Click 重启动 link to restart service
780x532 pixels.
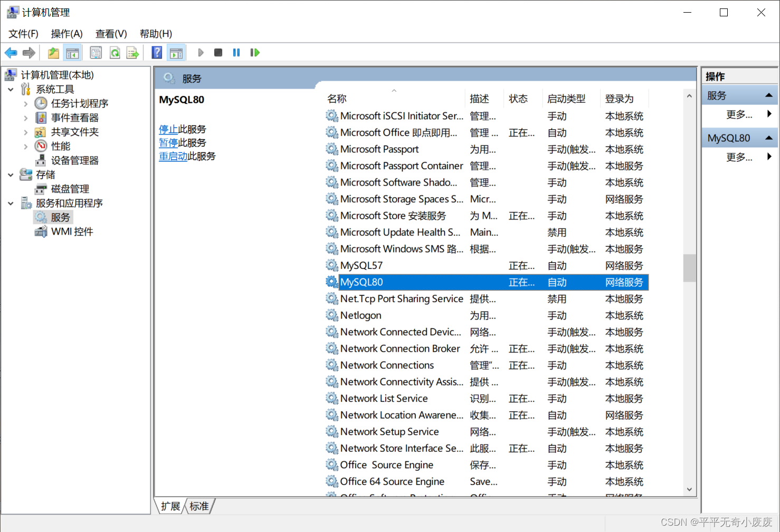[x=173, y=156]
